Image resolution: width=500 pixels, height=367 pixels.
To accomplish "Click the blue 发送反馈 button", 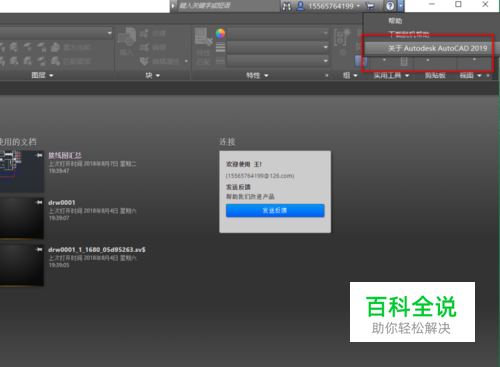I will coord(275,210).
